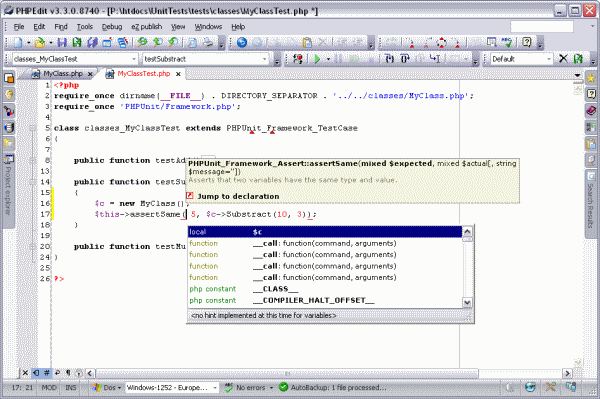Toggle the word wrap arrow button

coord(57,373)
